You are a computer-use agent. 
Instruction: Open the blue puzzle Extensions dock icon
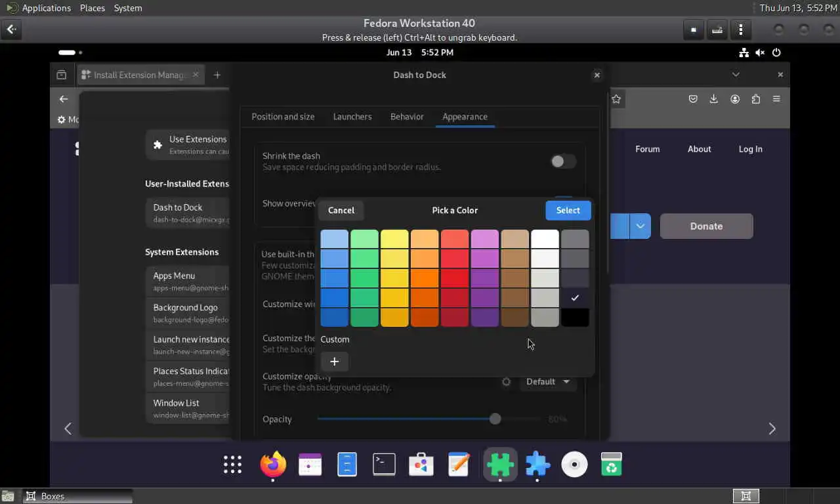[x=537, y=465]
